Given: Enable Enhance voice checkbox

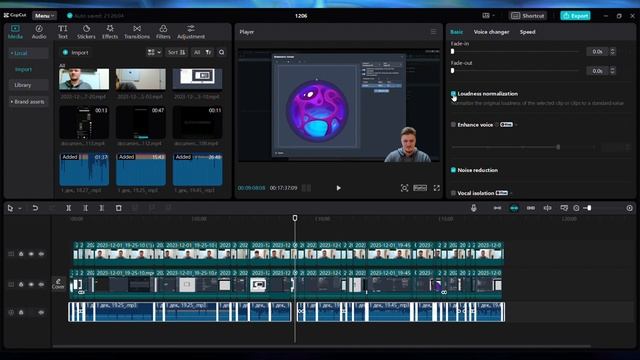Looking at the screenshot, I should tap(453, 124).
